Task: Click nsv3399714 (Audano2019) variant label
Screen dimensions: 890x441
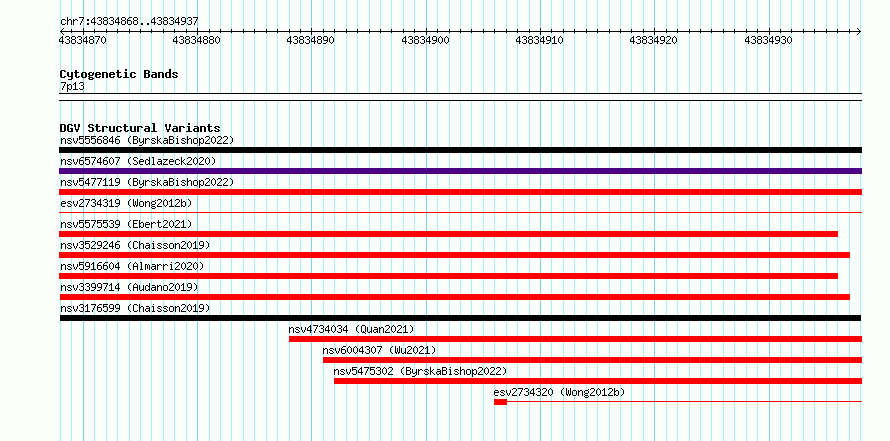Action: pos(129,287)
